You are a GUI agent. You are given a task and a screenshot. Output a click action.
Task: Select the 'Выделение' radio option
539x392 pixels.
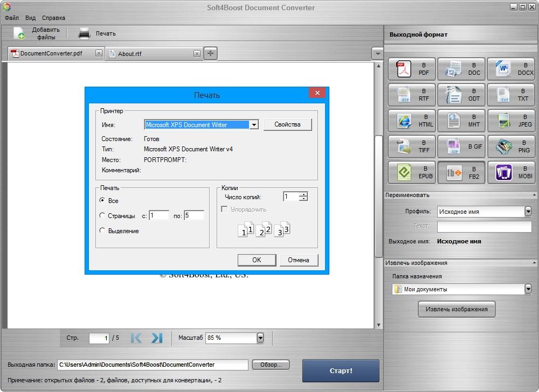click(x=102, y=230)
